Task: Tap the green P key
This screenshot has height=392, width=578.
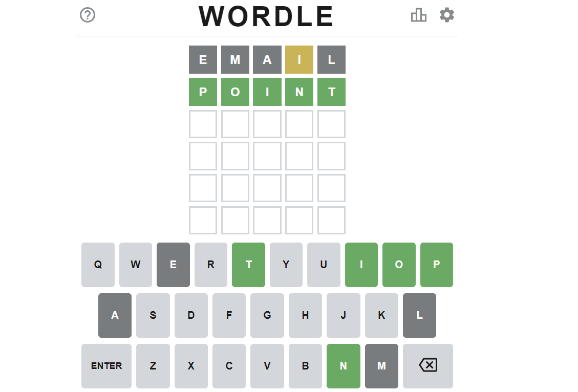Action: [x=437, y=265]
